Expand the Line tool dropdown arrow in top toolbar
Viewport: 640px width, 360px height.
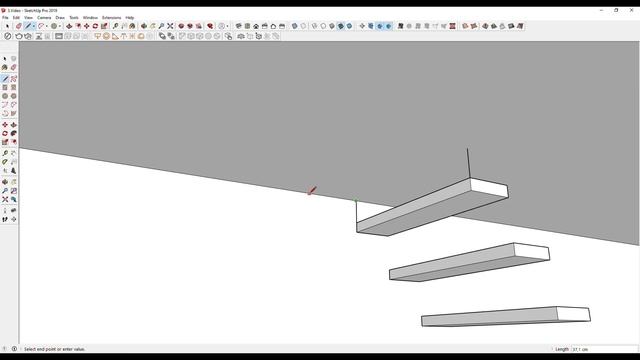[x=34, y=26]
